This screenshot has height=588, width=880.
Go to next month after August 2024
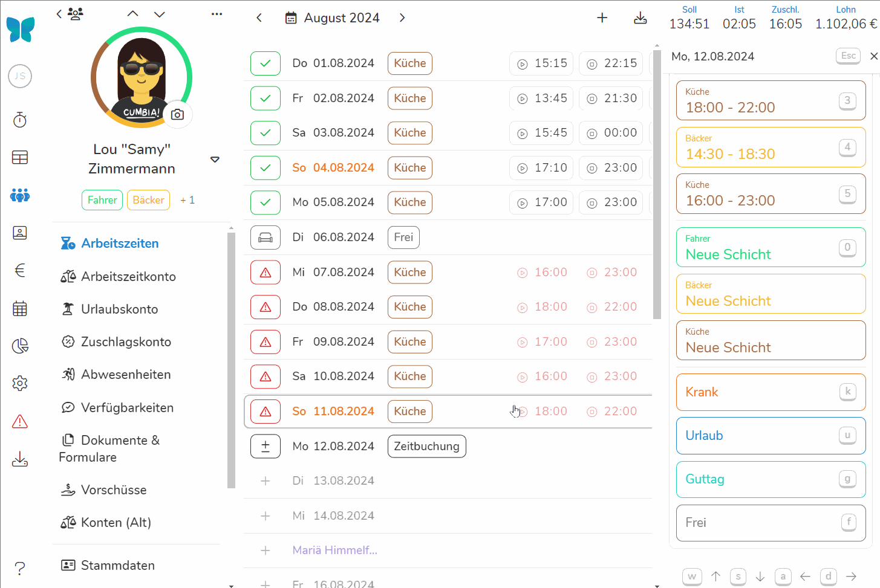402,18
